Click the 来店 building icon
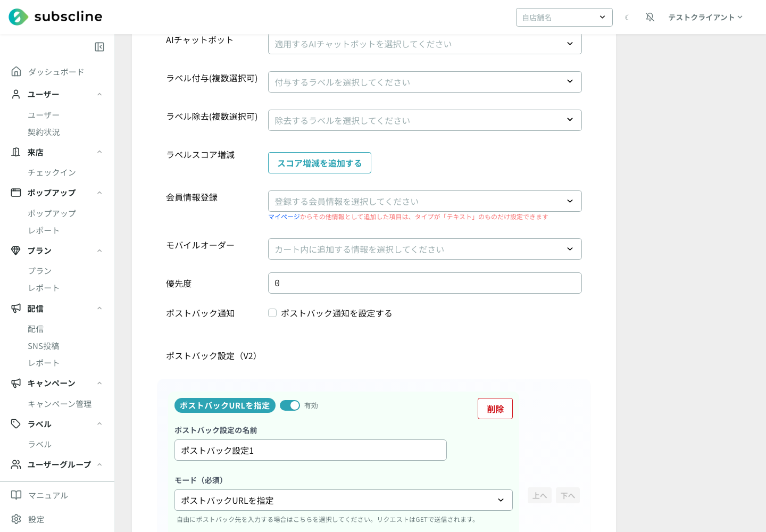The width and height of the screenshot is (766, 532). 16,152
